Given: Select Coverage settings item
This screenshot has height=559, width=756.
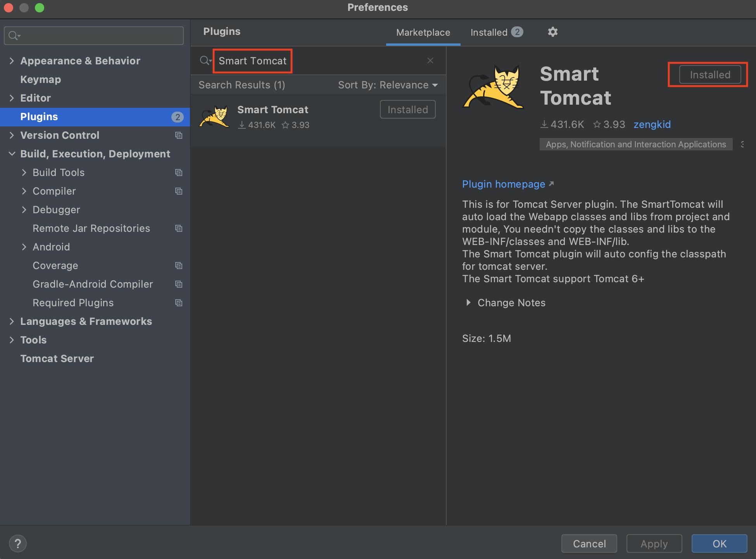Looking at the screenshot, I should click(55, 266).
